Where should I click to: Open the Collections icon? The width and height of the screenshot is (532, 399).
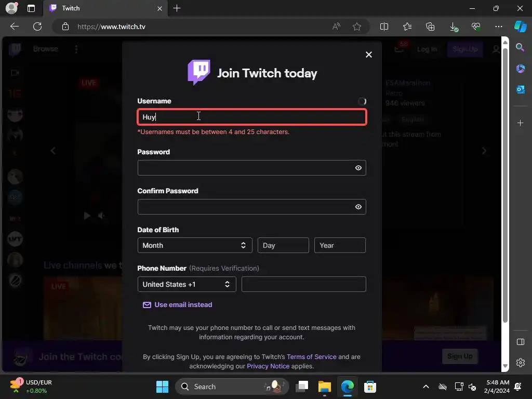click(430, 26)
